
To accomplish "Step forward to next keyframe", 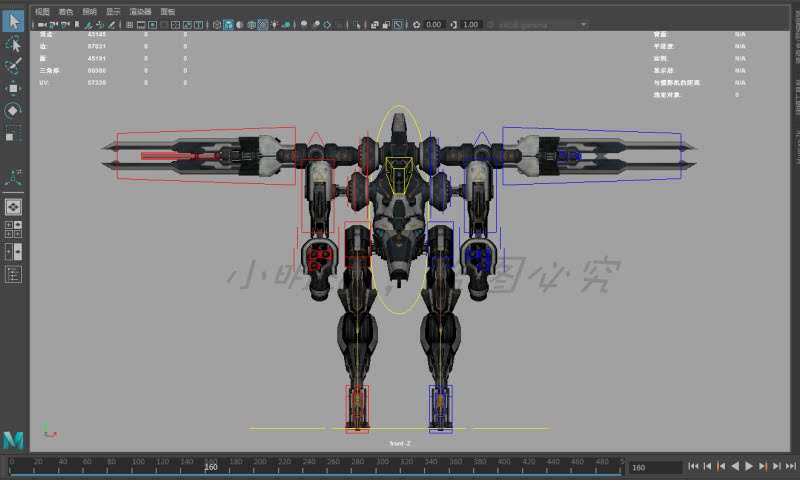I will click(763, 466).
